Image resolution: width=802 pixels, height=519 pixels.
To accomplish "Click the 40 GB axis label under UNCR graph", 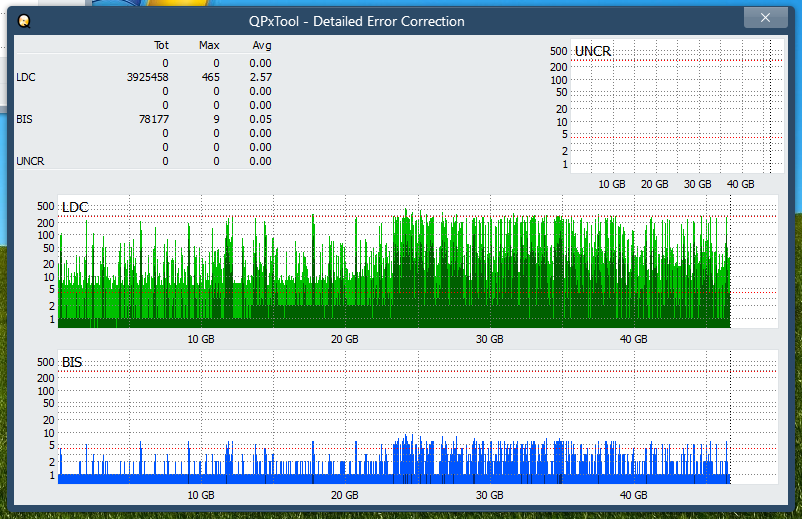I will click(x=741, y=184).
